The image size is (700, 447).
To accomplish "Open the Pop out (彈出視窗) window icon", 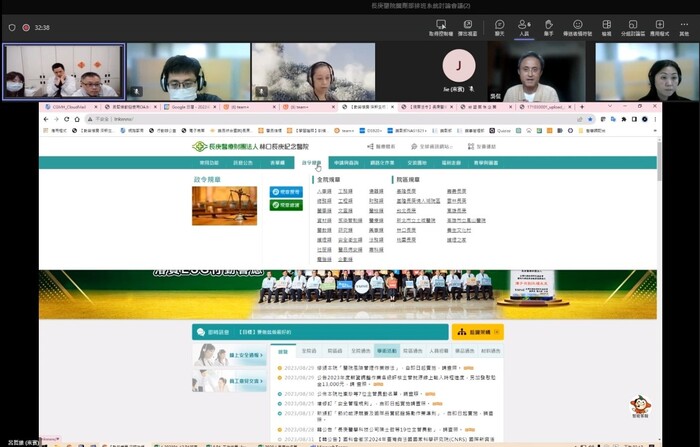I will (467, 26).
